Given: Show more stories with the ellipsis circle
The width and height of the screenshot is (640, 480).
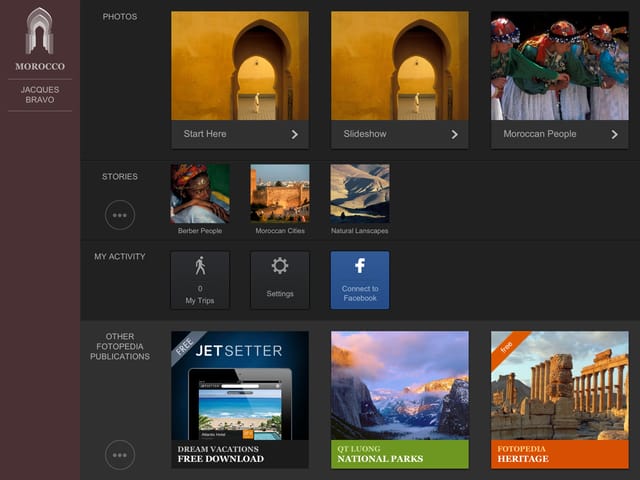Looking at the screenshot, I should (120, 215).
